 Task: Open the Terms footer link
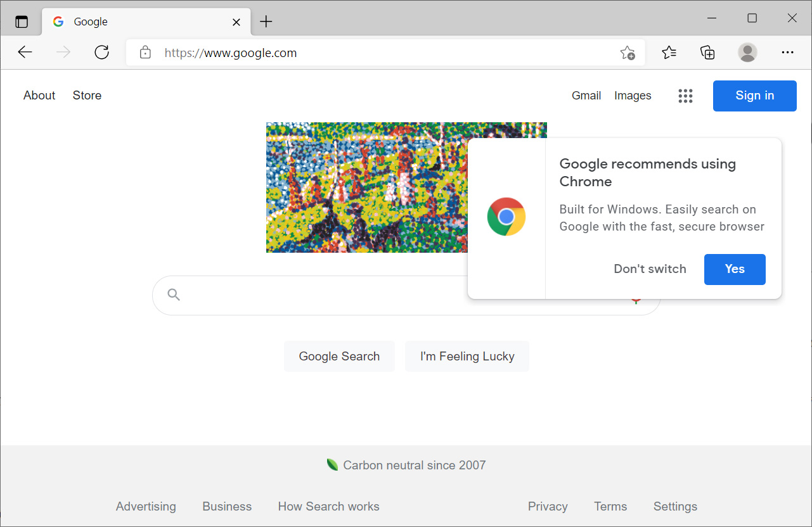[x=610, y=507]
